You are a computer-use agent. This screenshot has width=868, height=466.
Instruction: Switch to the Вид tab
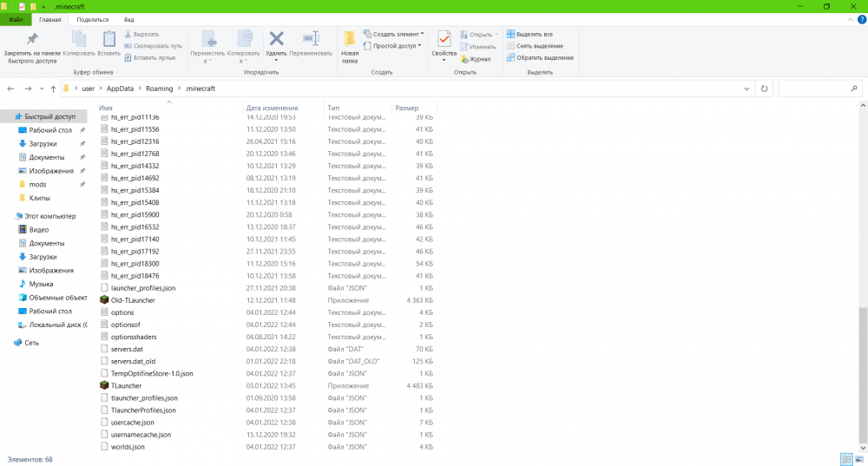129,19
